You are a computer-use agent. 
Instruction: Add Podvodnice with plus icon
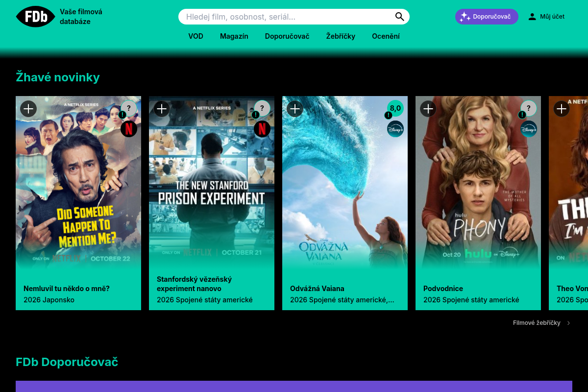click(428, 109)
